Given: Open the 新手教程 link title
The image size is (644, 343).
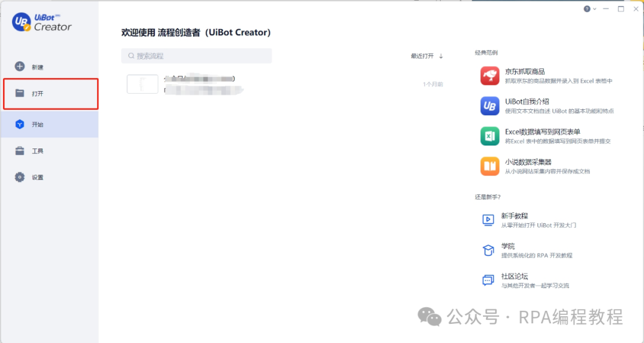Looking at the screenshot, I should (x=514, y=216).
